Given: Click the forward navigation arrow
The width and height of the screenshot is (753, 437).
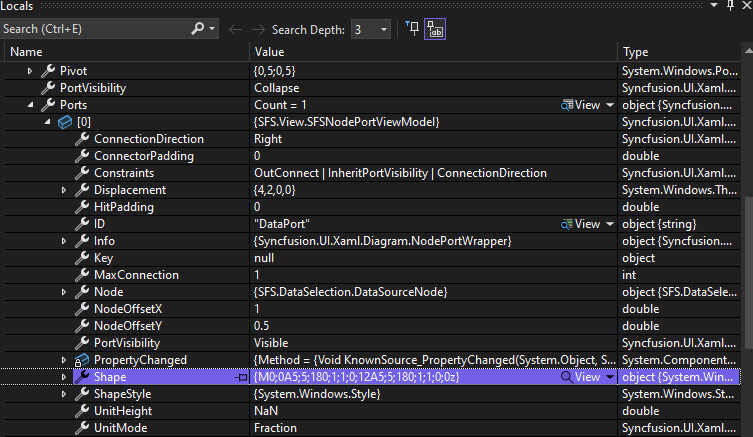Looking at the screenshot, I should [258, 30].
